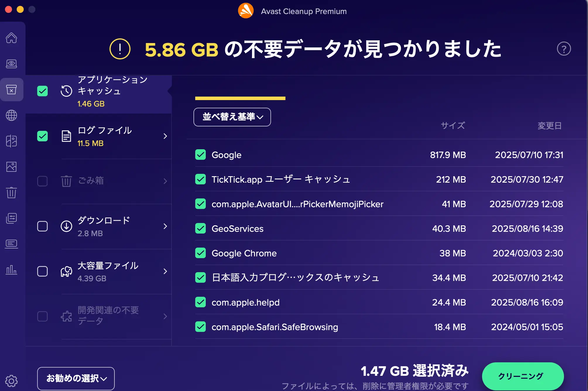Open the text lines monitor icon in sidebar

pyautogui.click(x=11, y=244)
